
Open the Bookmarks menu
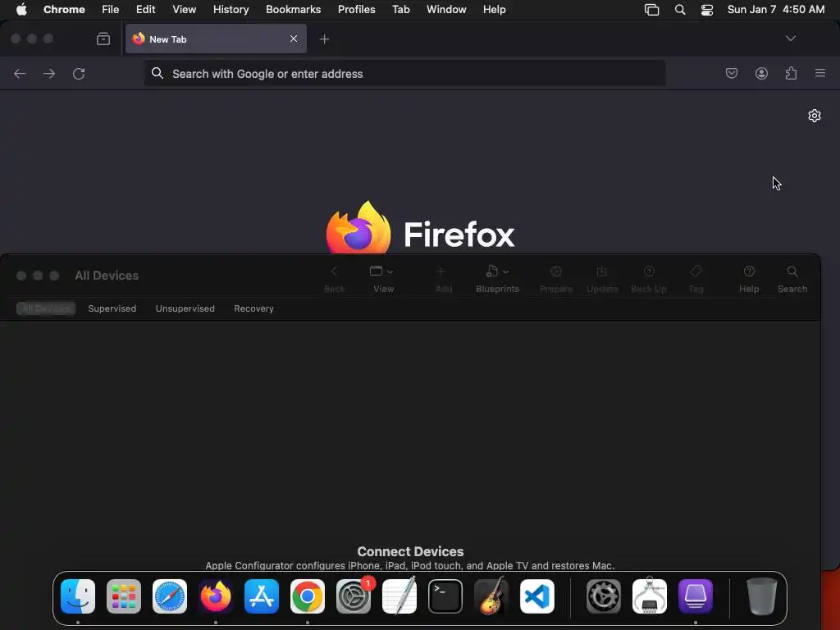[x=293, y=10]
